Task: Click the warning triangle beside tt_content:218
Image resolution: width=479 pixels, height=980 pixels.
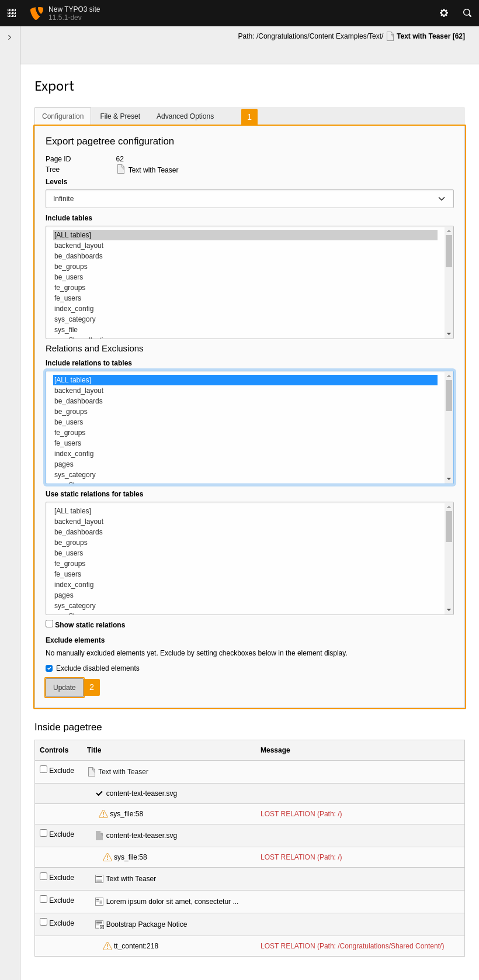Action: pos(107,946)
